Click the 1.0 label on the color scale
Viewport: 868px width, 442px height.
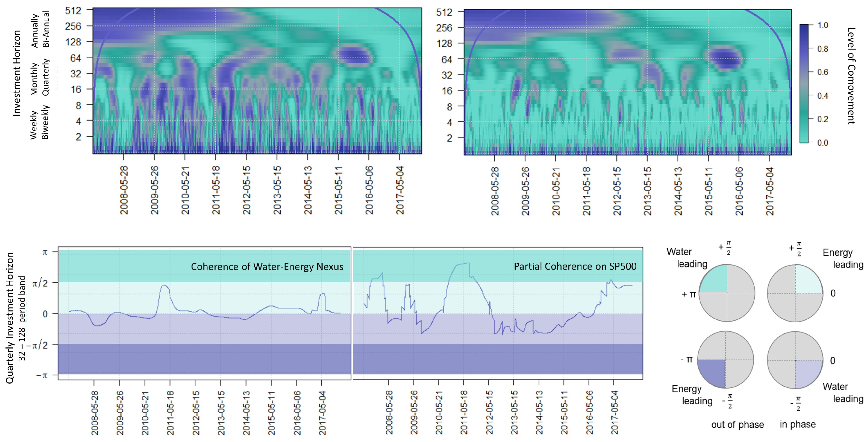coord(823,25)
